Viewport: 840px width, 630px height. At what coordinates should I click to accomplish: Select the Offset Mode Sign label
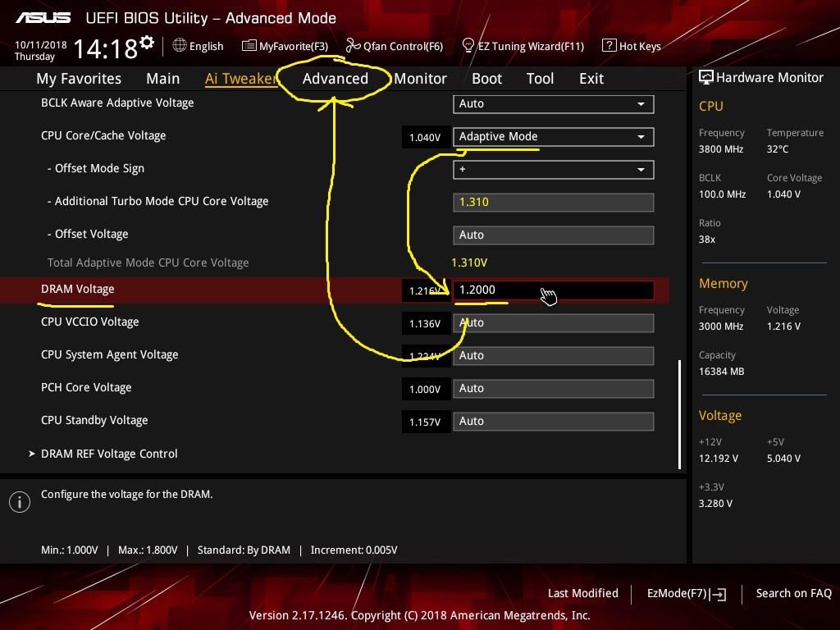click(96, 169)
